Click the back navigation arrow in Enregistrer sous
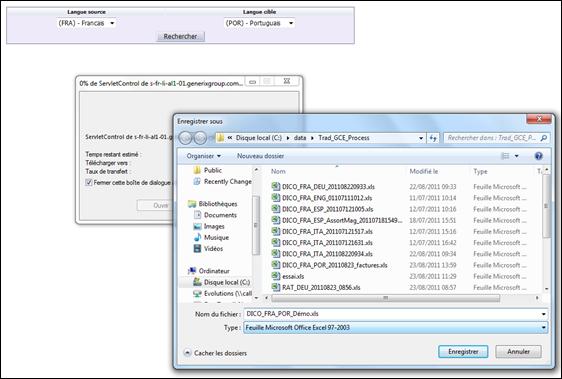The height and width of the screenshot is (379, 562). 185,138
